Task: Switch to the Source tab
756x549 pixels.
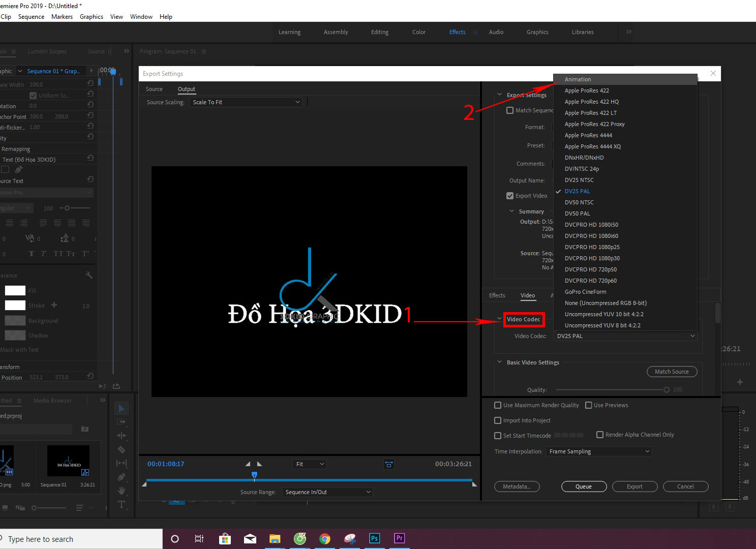Action: click(154, 89)
